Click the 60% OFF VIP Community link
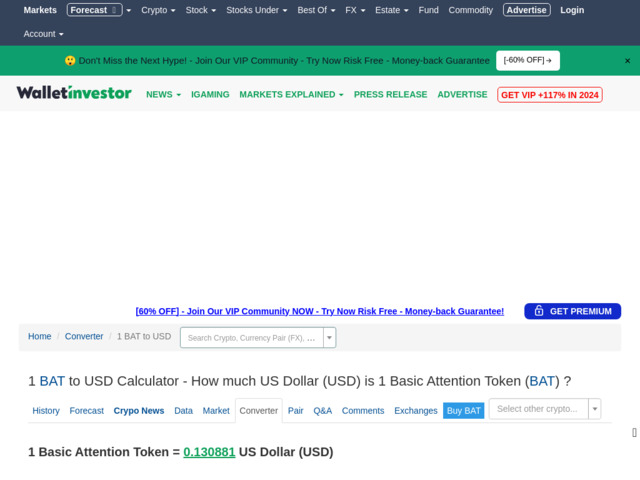Viewport: 640px width, 480px height. tap(320, 311)
